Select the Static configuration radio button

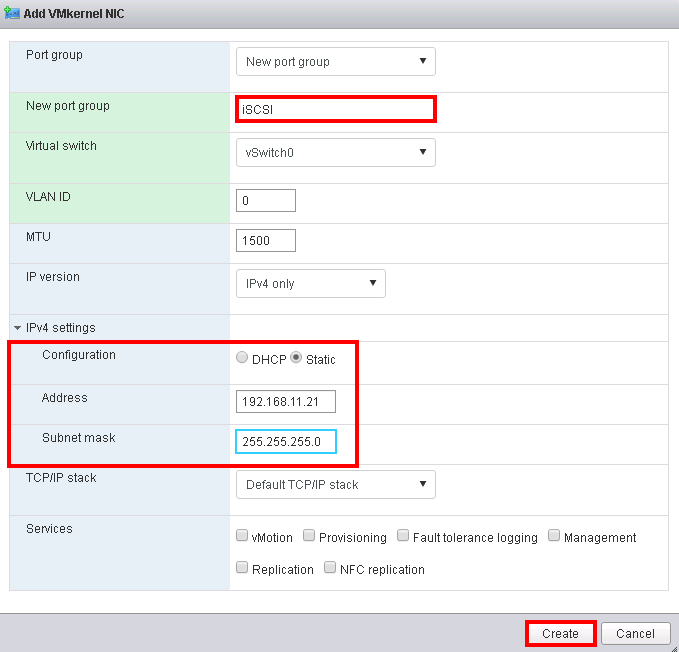click(296, 359)
